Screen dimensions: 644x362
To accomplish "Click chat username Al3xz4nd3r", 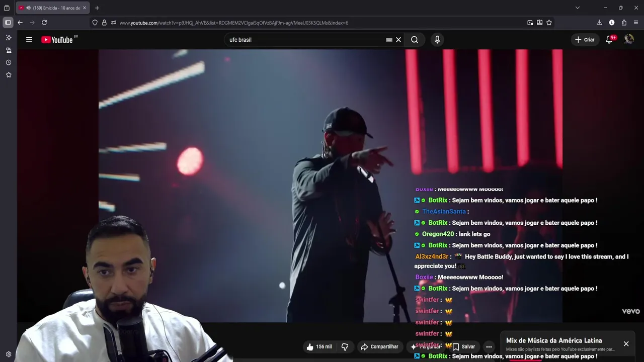I will pos(432,257).
